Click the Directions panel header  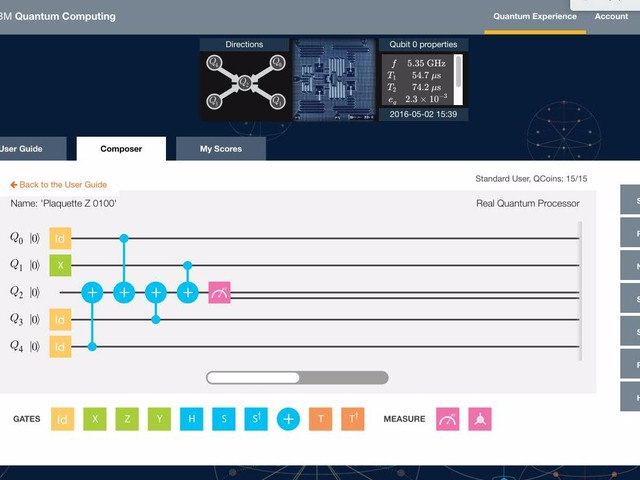244,44
